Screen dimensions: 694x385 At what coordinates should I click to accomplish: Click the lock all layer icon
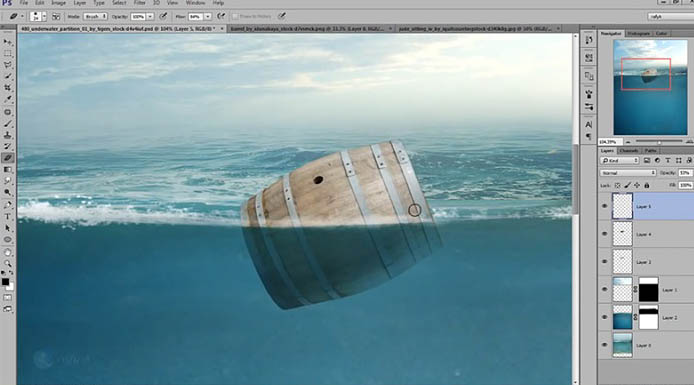(647, 185)
